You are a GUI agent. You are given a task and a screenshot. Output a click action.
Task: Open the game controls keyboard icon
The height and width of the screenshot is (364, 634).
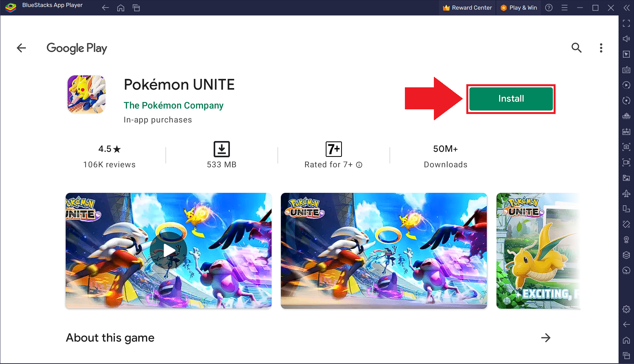[x=627, y=70]
